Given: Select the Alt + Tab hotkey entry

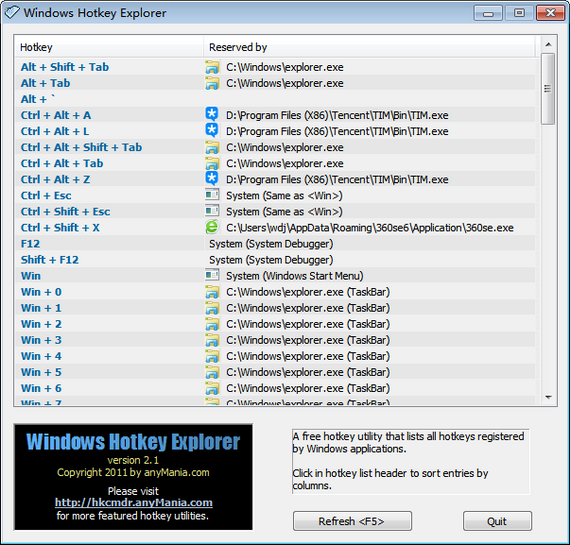Looking at the screenshot, I should coord(45,83).
